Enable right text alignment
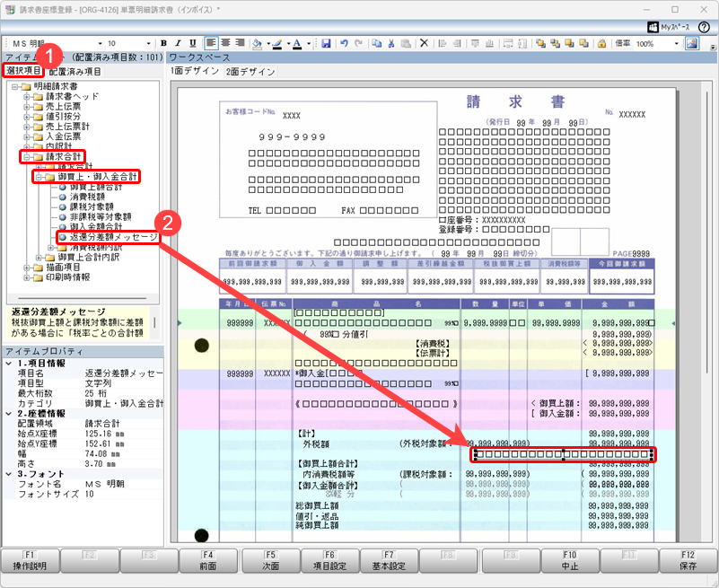719x588 pixels. [240, 43]
